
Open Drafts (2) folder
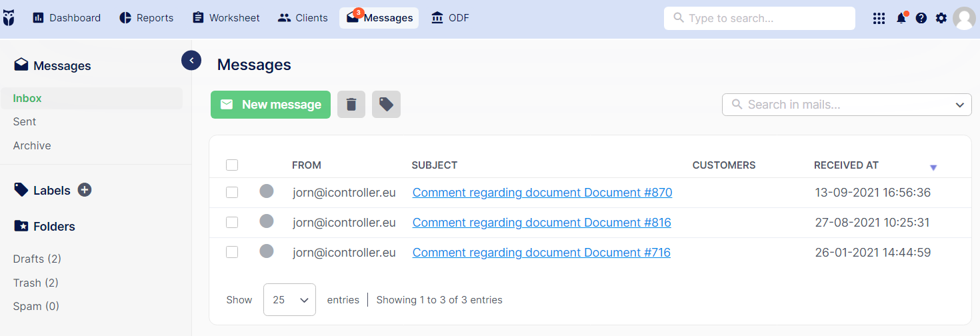pos(37,259)
